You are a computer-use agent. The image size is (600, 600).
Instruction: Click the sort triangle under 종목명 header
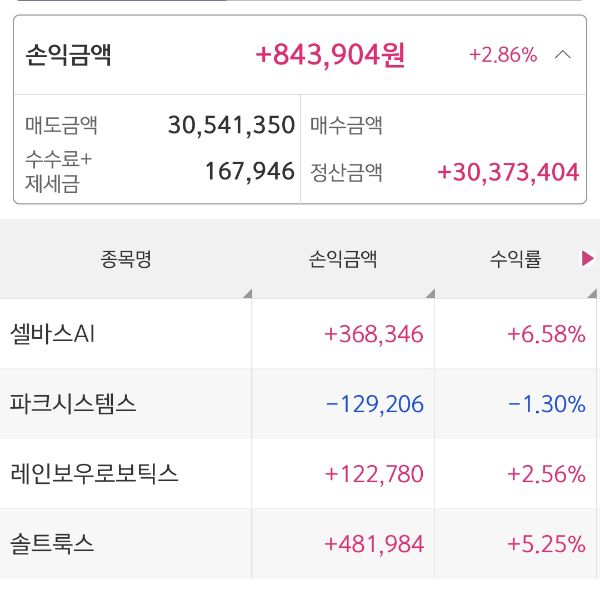(x=246, y=293)
